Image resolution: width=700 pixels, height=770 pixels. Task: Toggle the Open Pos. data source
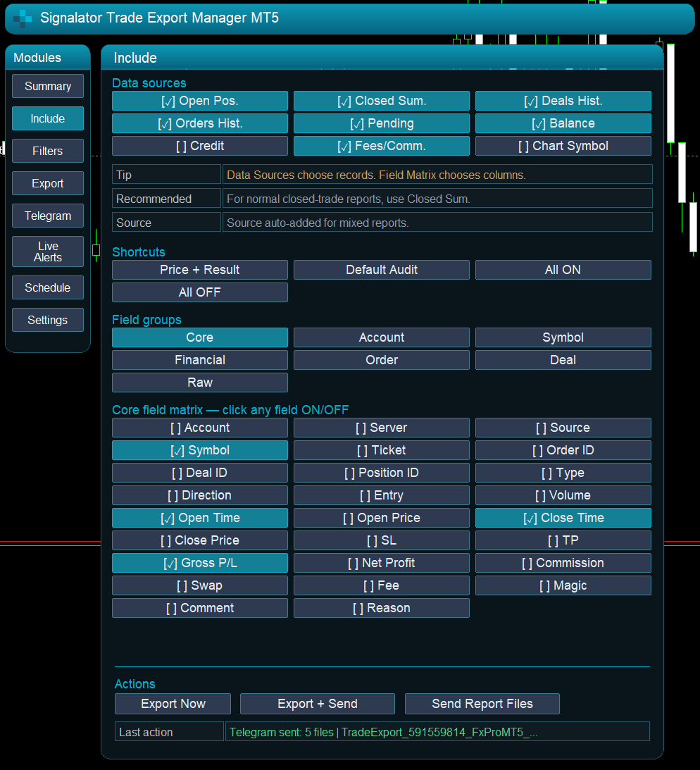(200, 101)
